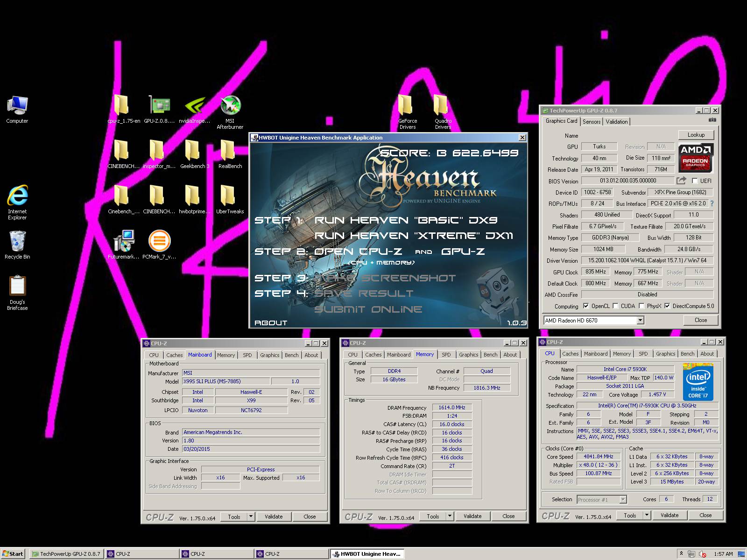Toggle the DirectCompute 5.0 checkbox

coord(667,306)
